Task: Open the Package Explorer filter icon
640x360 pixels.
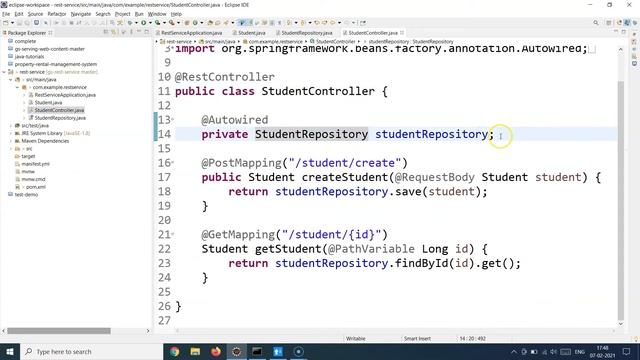Action: pos(123,32)
